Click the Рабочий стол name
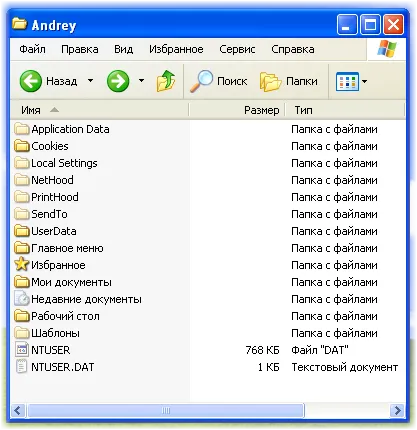 click(65, 316)
